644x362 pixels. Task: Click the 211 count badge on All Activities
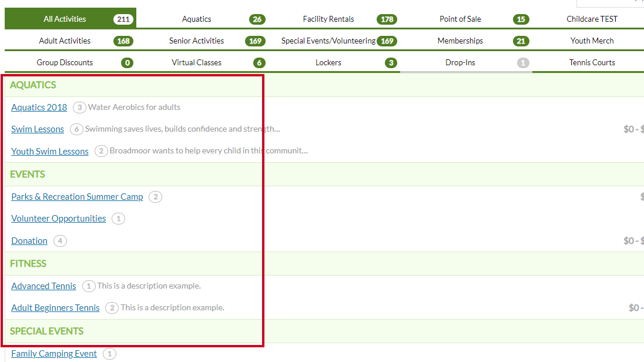[123, 19]
